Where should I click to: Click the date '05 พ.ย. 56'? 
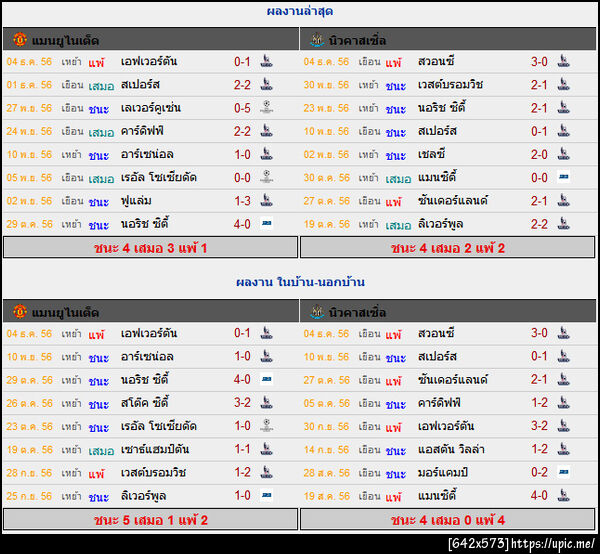(x=29, y=178)
